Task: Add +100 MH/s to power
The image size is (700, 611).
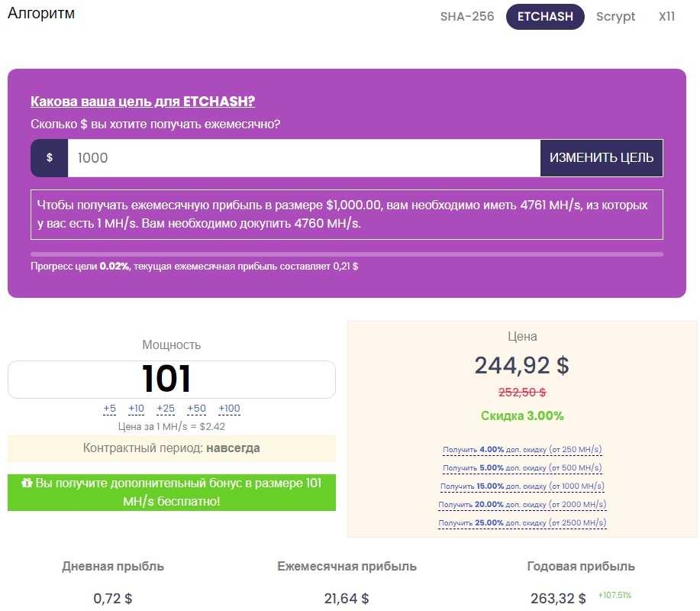Action: pos(229,409)
